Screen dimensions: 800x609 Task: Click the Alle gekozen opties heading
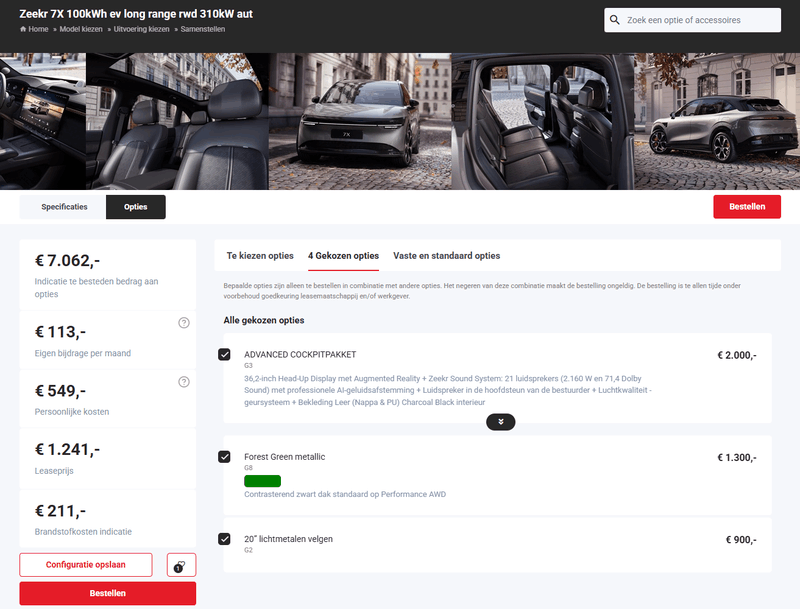pyautogui.click(x=264, y=320)
